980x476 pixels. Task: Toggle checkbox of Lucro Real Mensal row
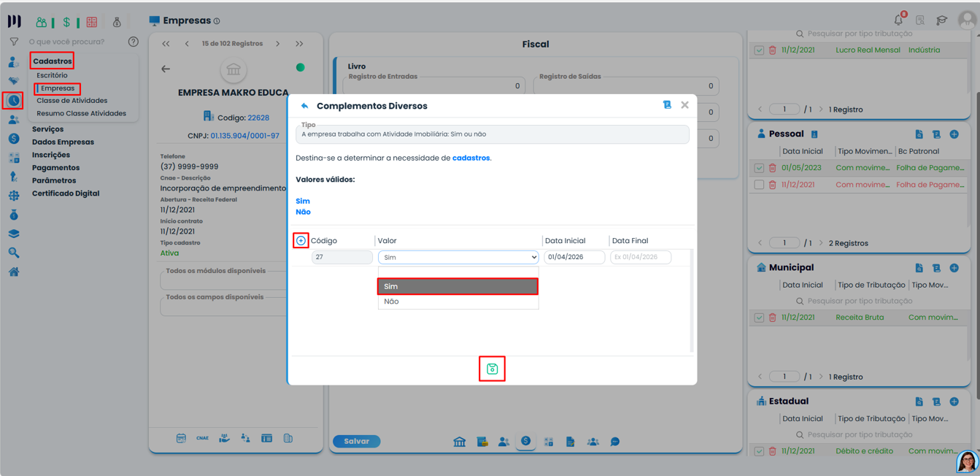(759, 50)
